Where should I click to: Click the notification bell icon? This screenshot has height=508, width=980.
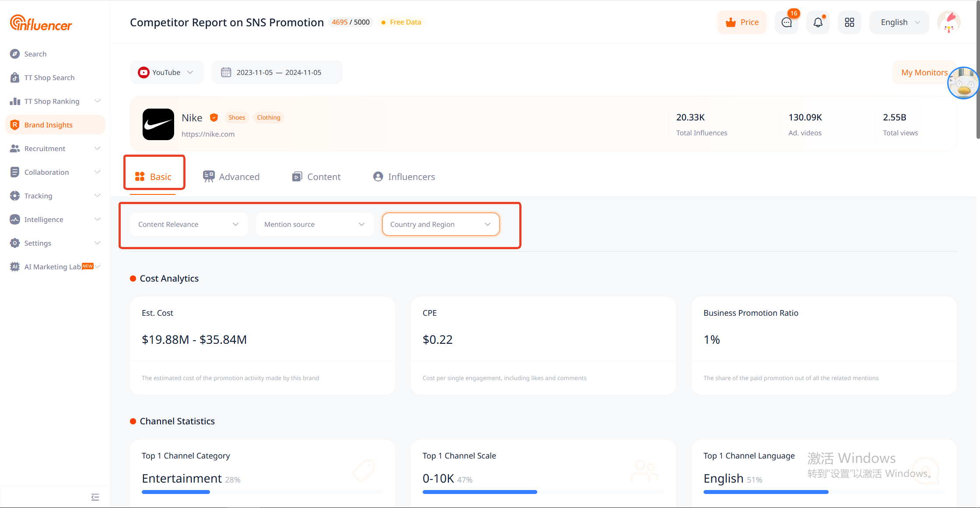click(x=818, y=22)
